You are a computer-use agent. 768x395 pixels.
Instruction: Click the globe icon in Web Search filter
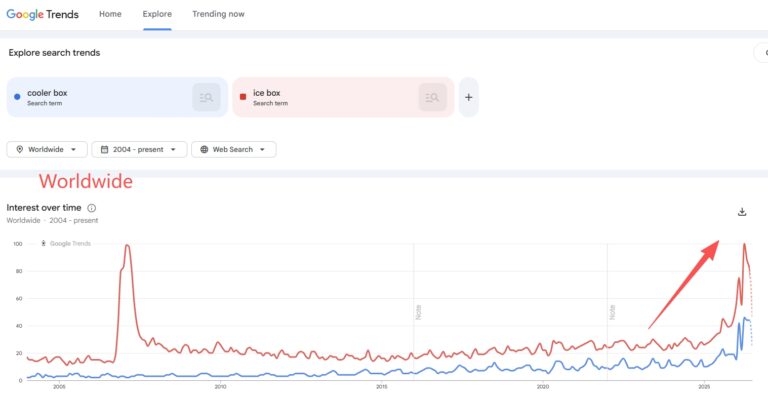click(204, 149)
